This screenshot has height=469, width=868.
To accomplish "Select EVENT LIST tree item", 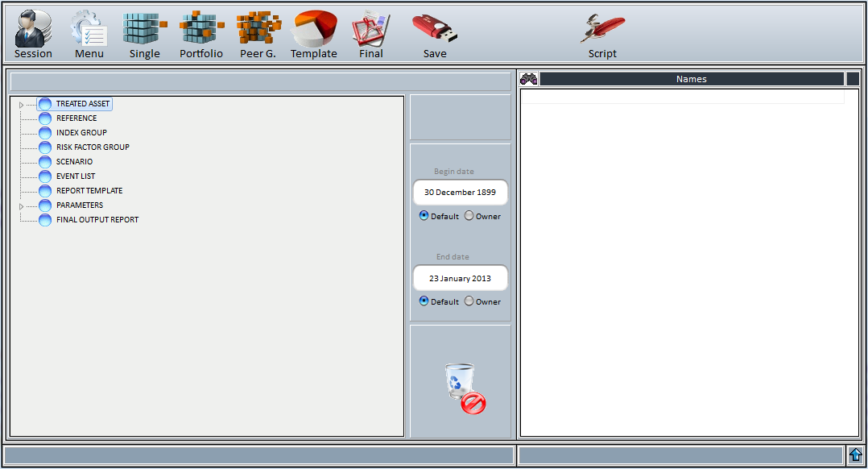I will (76, 176).
